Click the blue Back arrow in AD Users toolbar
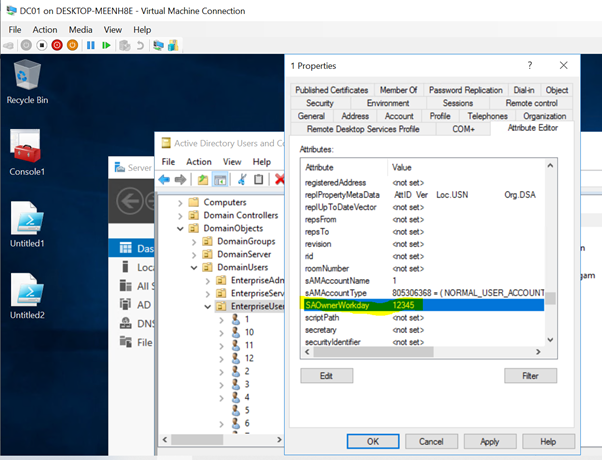 tap(164, 179)
